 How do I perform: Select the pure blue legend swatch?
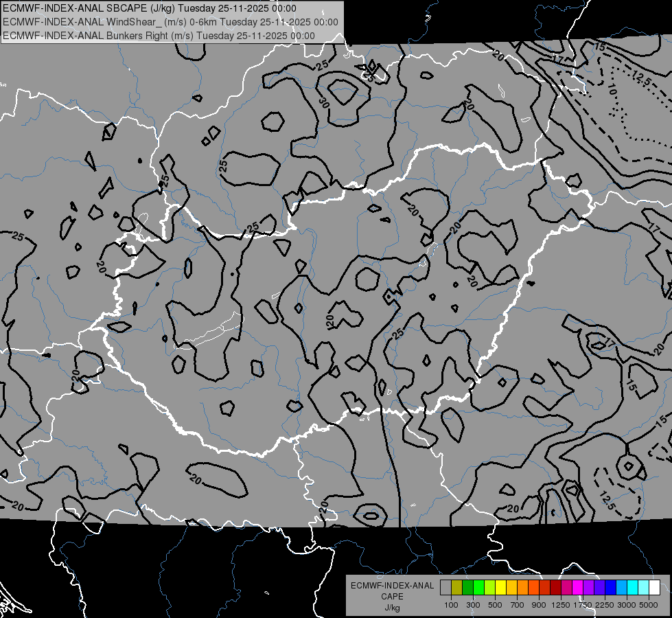[x=611, y=588]
